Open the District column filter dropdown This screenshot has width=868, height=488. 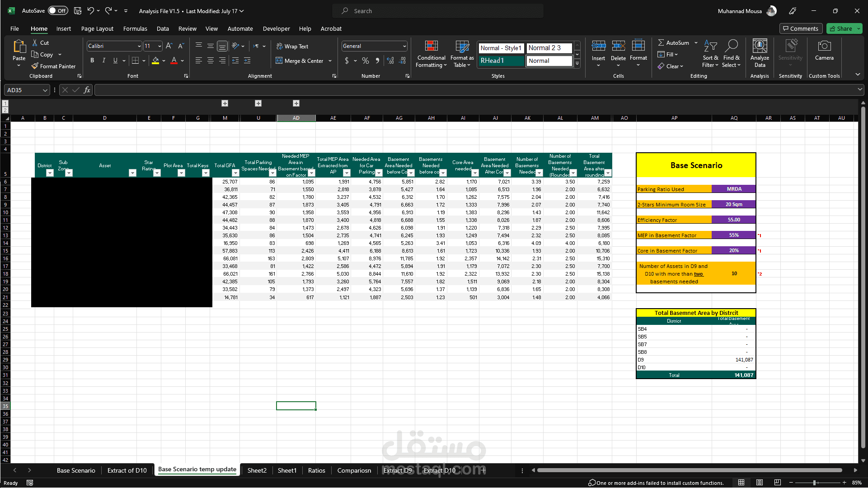pyautogui.click(x=50, y=173)
